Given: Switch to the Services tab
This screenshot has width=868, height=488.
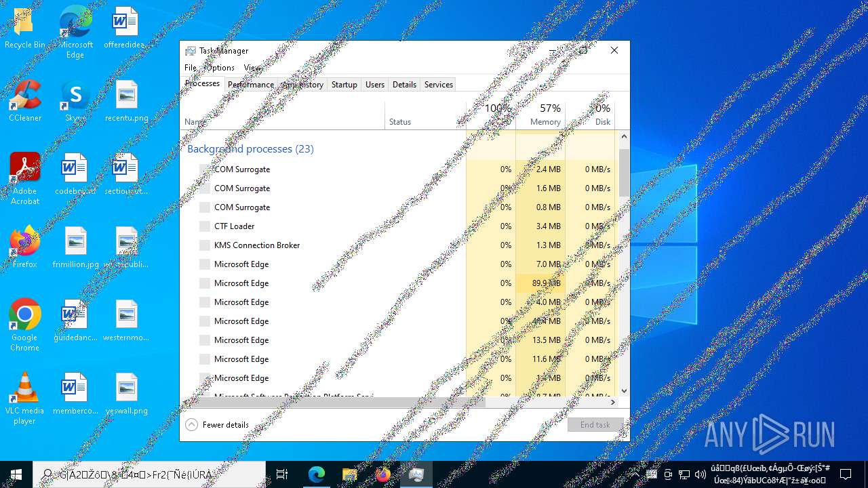Looking at the screenshot, I should [x=439, y=85].
